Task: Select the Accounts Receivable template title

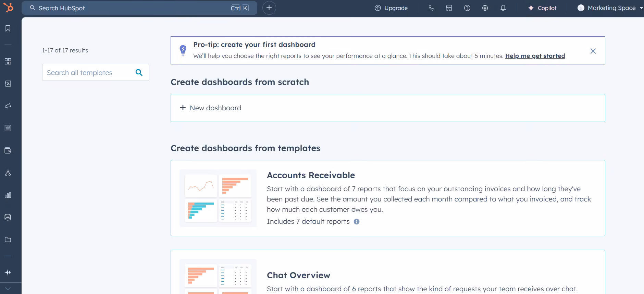Action: click(311, 175)
